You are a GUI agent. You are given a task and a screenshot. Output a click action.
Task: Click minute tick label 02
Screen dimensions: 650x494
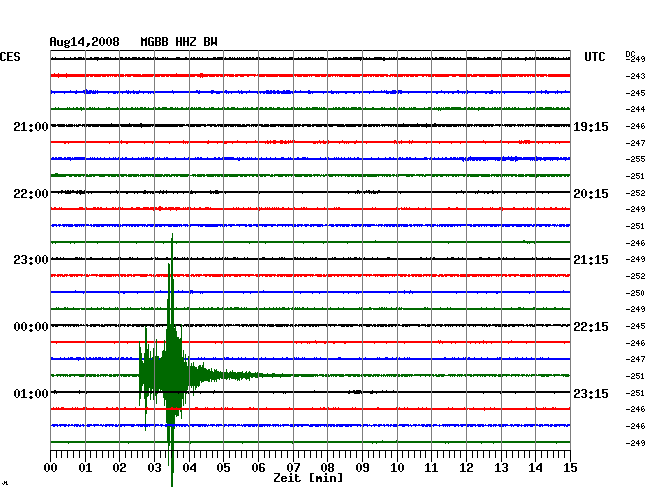(x=119, y=468)
